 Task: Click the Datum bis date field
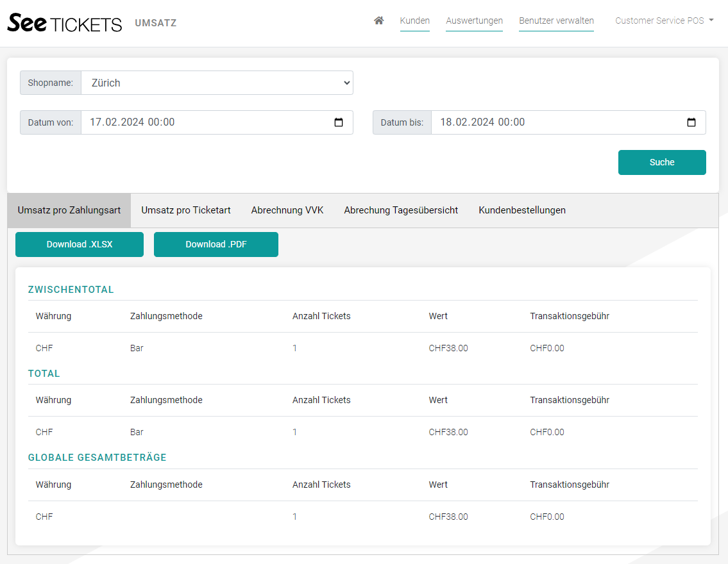552,122
